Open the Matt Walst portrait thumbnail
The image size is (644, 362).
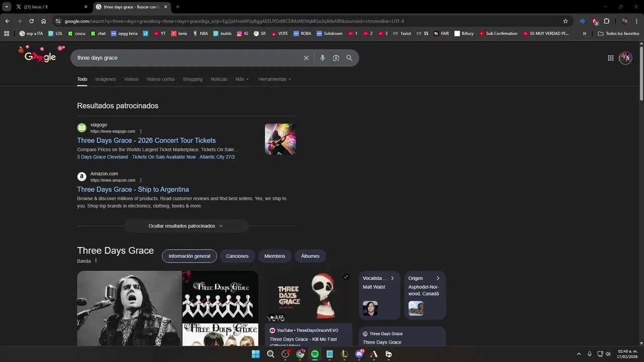point(370,308)
